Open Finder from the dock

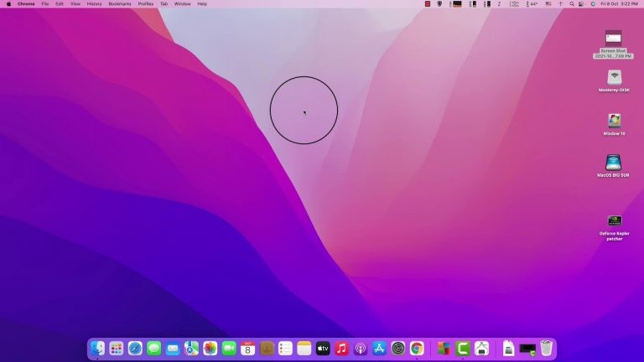pyautogui.click(x=98, y=349)
